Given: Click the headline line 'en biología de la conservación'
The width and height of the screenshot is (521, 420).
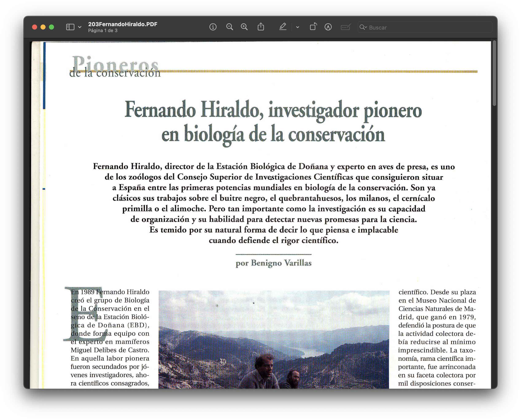Looking at the screenshot, I should pyautogui.click(x=273, y=135).
